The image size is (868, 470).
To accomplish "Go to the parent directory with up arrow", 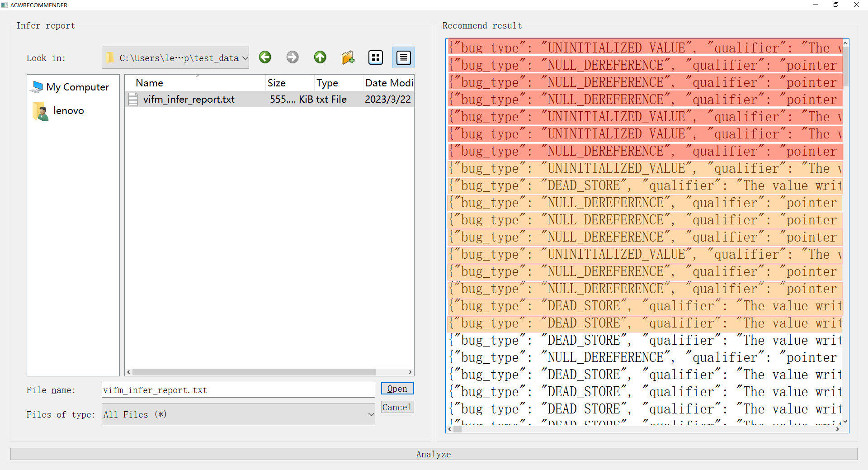I will pyautogui.click(x=320, y=57).
